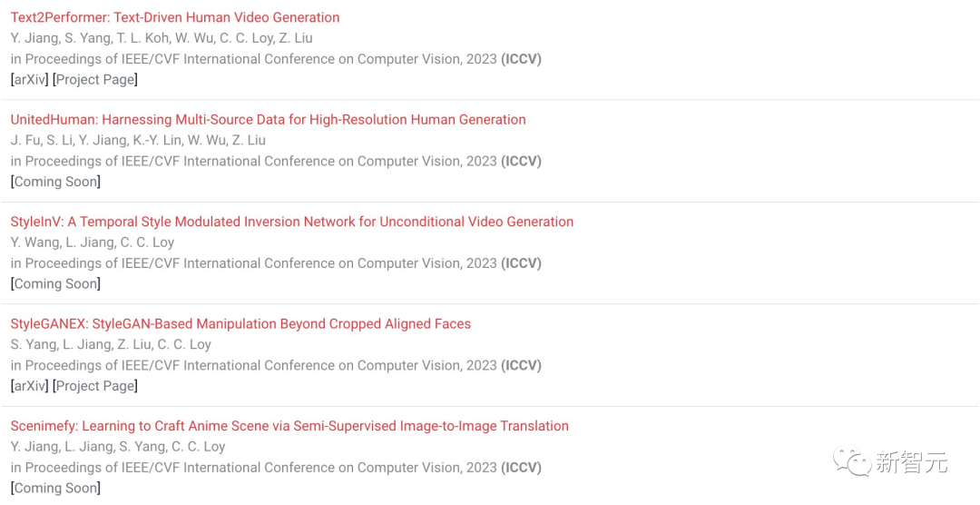This screenshot has height=505, width=980.
Task: Open the StyleGANEX paper title link
Action: (x=240, y=323)
